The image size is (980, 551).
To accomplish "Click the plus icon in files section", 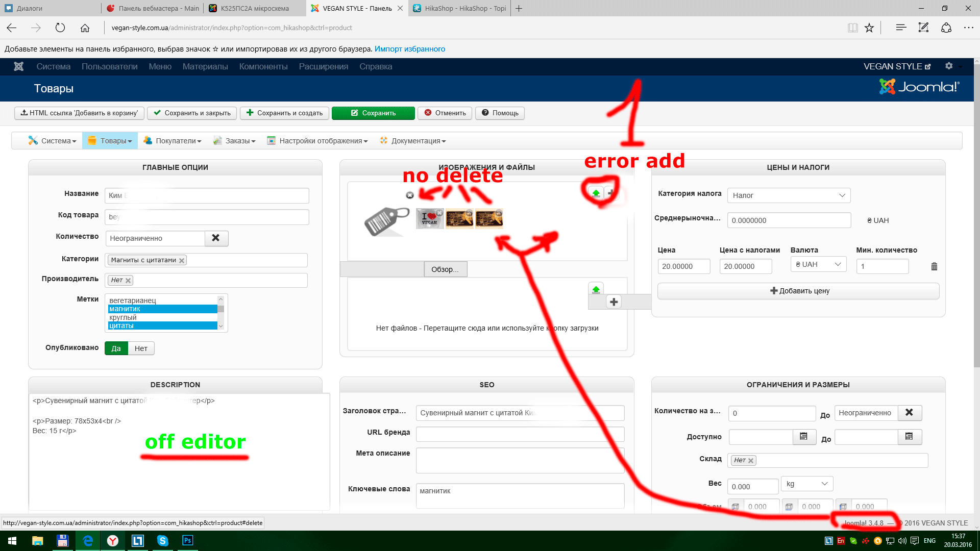I will (614, 302).
